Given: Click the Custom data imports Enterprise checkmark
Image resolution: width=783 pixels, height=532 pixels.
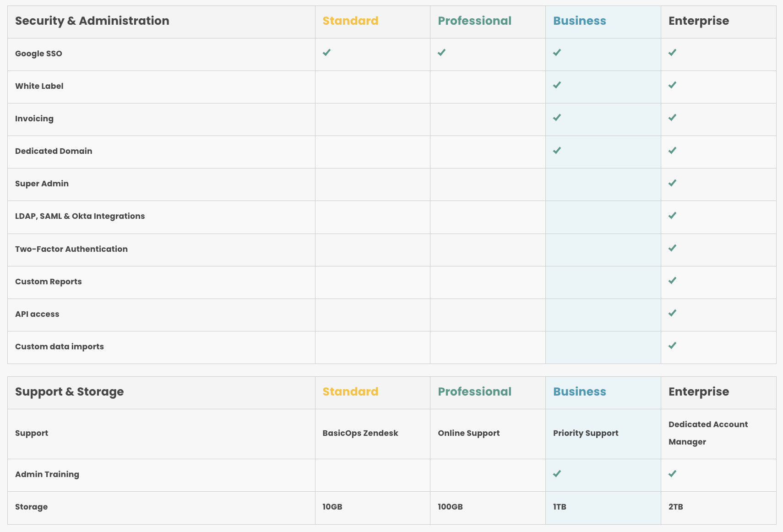Looking at the screenshot, I should coord(672,346).
